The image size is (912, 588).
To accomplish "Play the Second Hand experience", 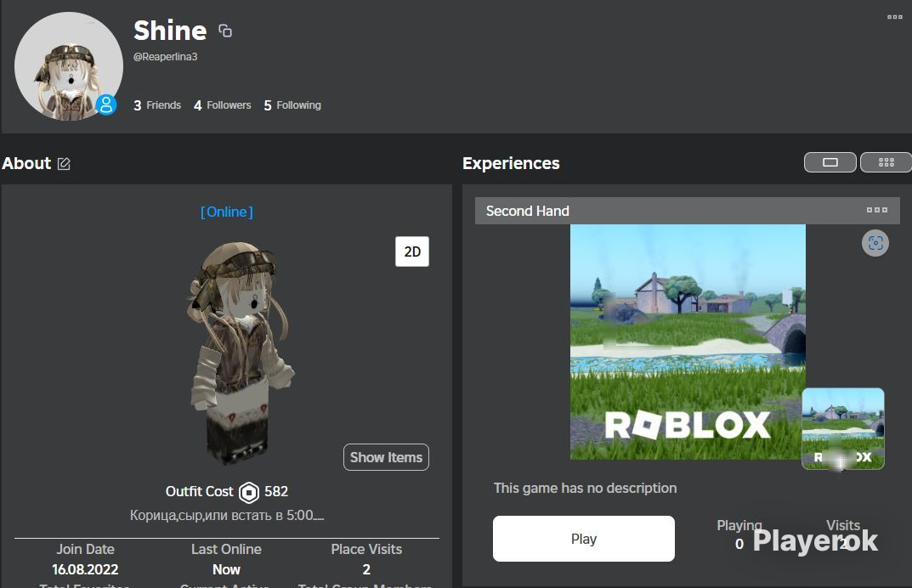I will point(583,539).
